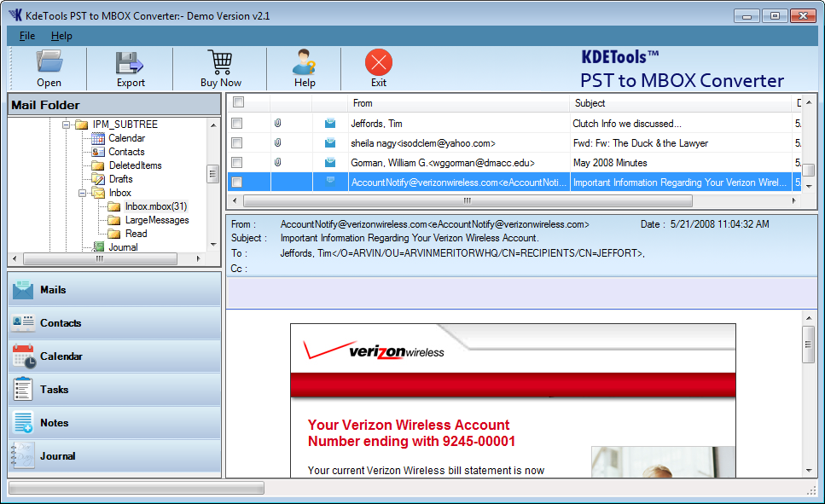Select the Calendar folder in mail tree
The image size is (825, 504).
pyautogui.click(x=126, y=138)
